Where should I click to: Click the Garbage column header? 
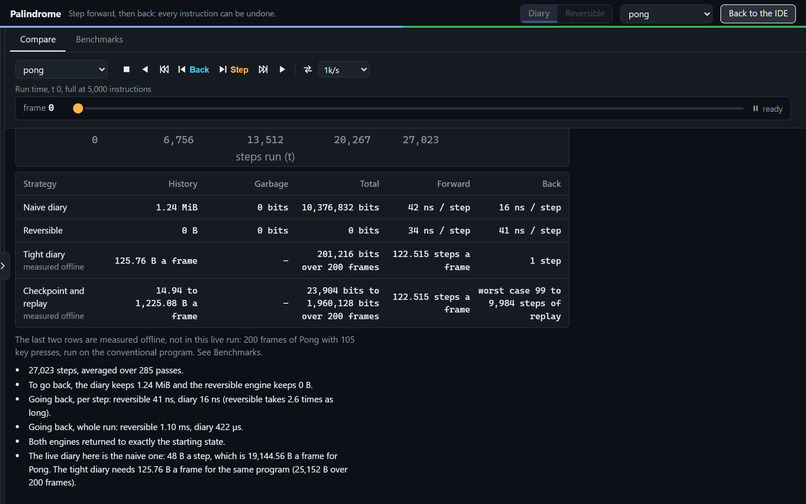271,184
